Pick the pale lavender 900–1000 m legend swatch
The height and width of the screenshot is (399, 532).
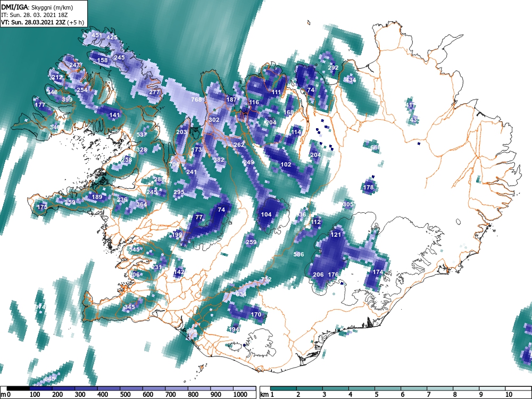pyautogui.click(x=222, y=388)
